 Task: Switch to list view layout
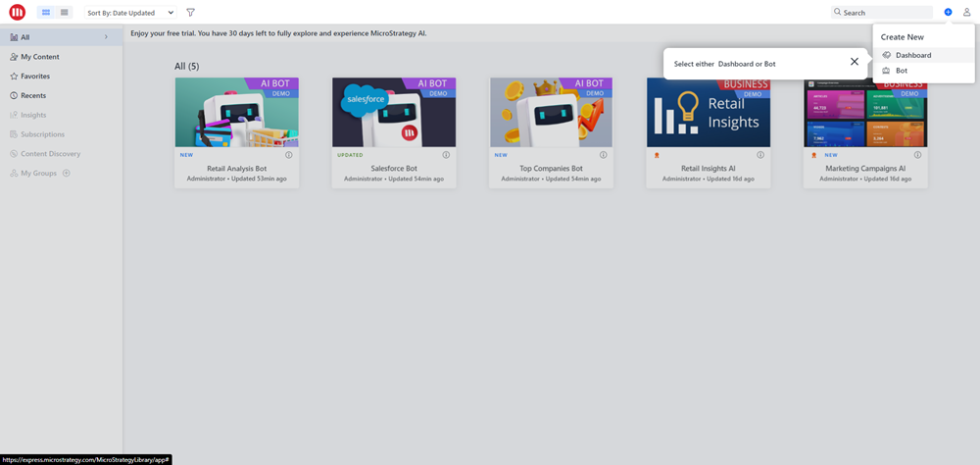(65, 13)
